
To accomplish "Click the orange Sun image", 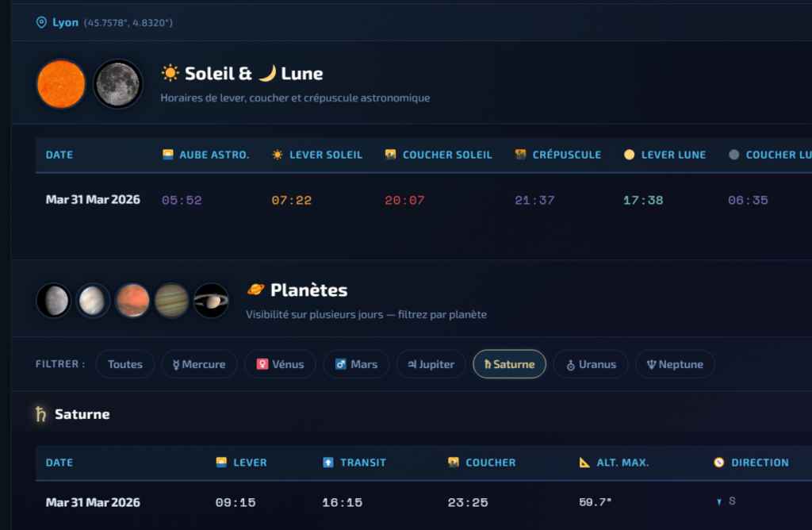I will click(x=61, y=83).
